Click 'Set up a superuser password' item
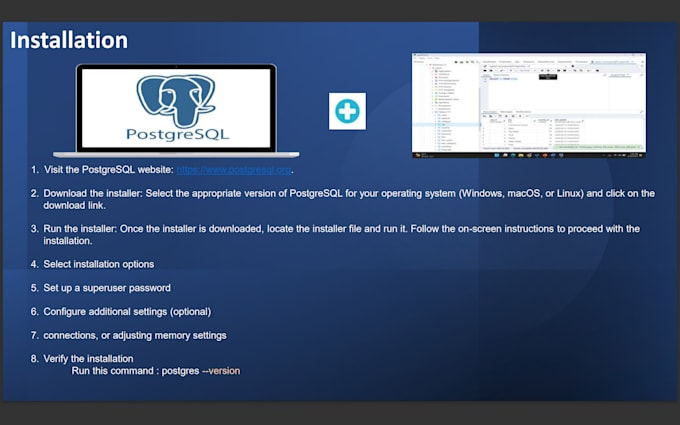 (x=107, y=288)
